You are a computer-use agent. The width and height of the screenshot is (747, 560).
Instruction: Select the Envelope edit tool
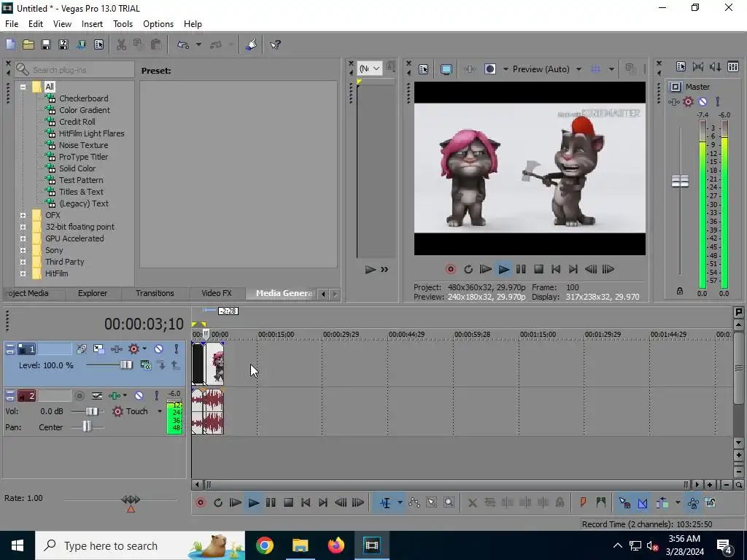coord(414,502)
